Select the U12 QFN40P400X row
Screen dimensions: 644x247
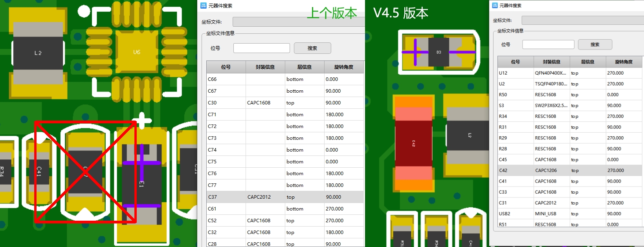click(x=570, y=73)
